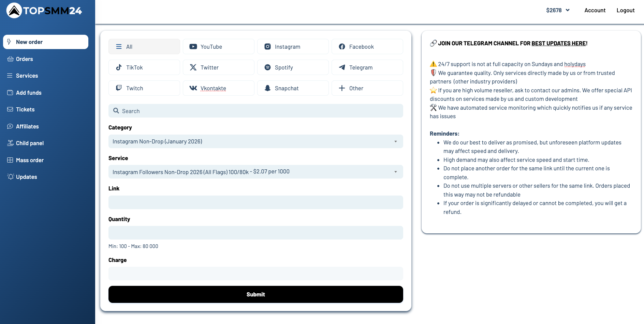
Task: Select the YouTube platform filter
Action: click(x=218, y=47)
